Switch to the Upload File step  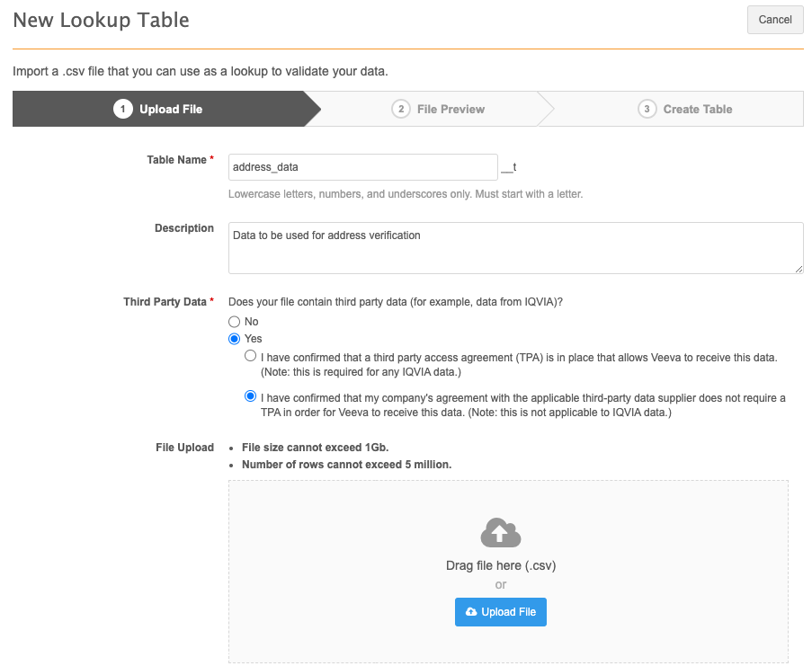170,109
